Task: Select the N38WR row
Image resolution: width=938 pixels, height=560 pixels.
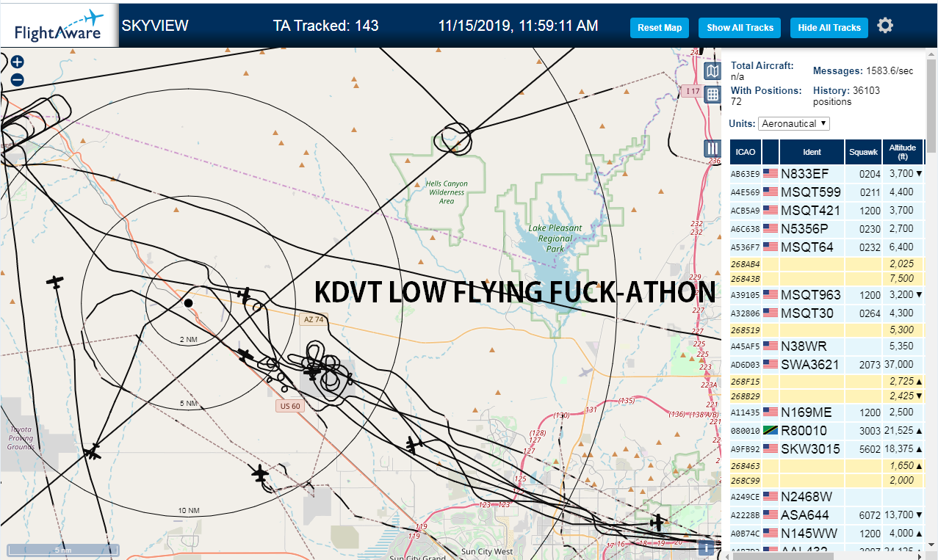Action: [x=827, y=346]
